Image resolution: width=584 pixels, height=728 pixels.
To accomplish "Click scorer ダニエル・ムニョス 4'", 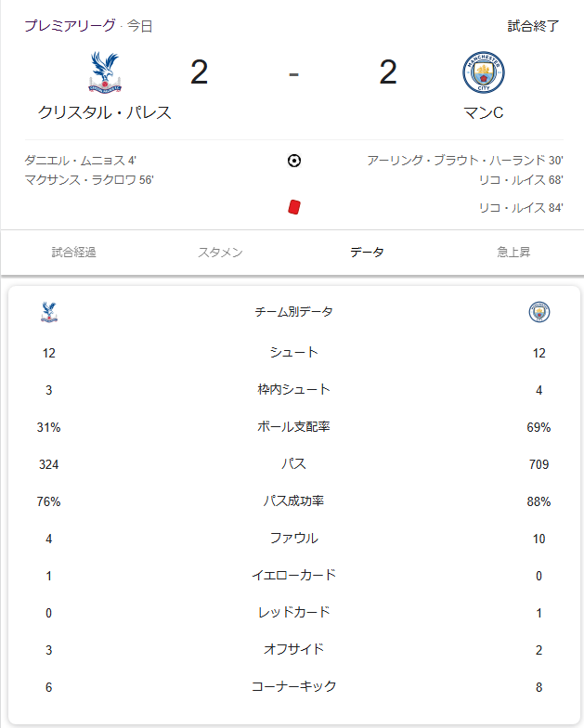I will click(81, 161).
